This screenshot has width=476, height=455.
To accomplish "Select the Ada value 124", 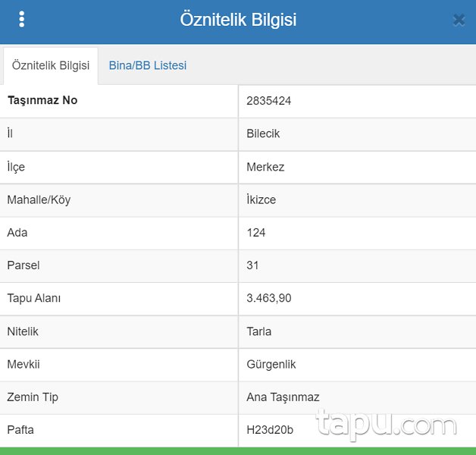I will (256, 233).
